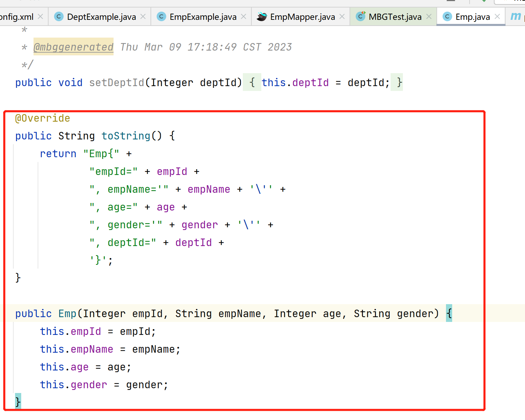Click the ", gender='" string literal
The width and height of the screenshot is (525, 420).
[x=126, y=225]
